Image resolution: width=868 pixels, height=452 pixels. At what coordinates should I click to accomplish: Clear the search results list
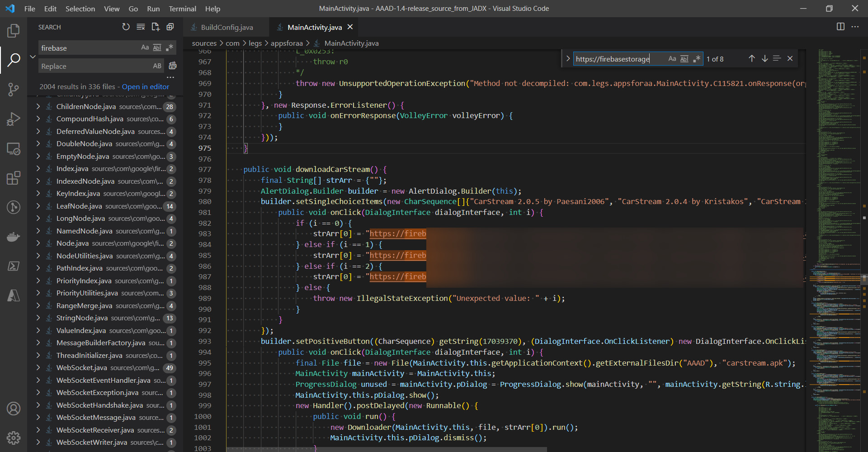click(141, 27)
